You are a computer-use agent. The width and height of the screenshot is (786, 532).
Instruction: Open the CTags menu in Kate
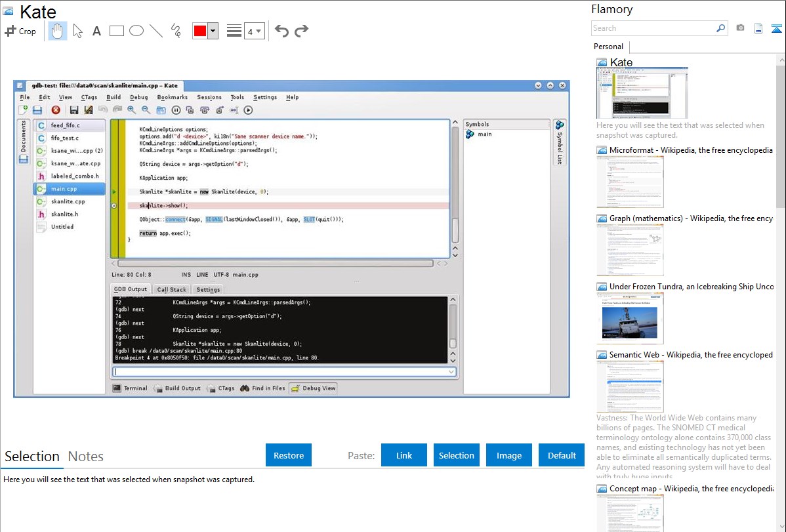coord(89,97)
